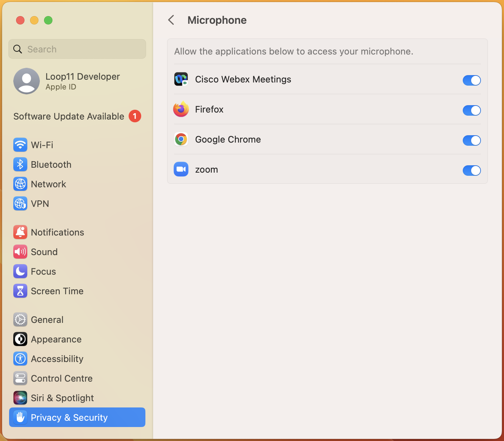Select VPN in the sidebar

click(40, 204)
